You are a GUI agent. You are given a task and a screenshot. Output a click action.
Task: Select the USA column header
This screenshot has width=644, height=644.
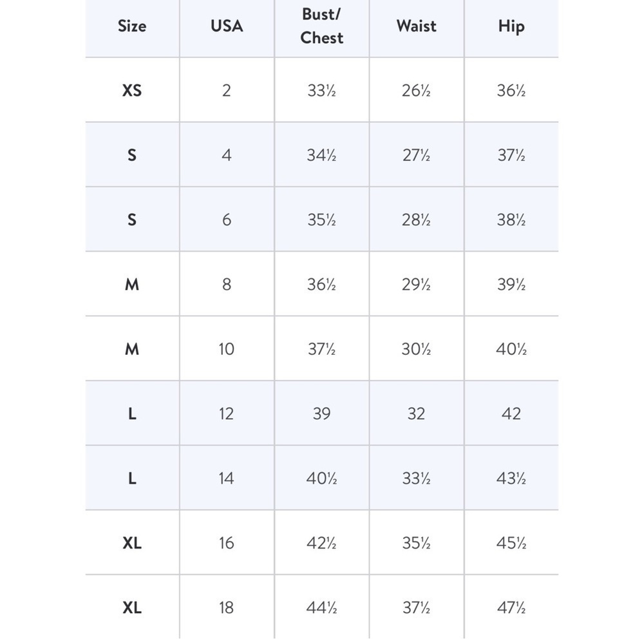(x=227, y=26)
